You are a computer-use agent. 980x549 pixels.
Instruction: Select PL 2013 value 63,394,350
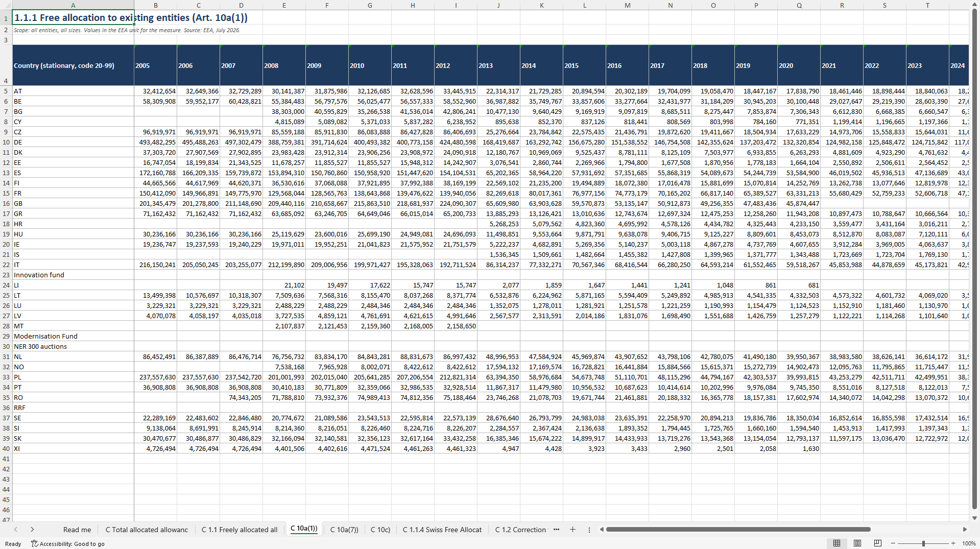click(498, 377)
